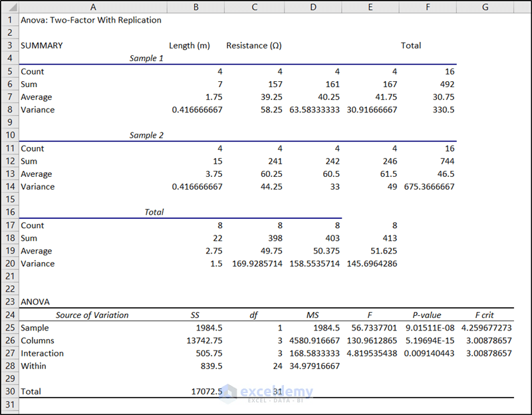Click the Exceldemy watermark logo

(x=266, y=394)
